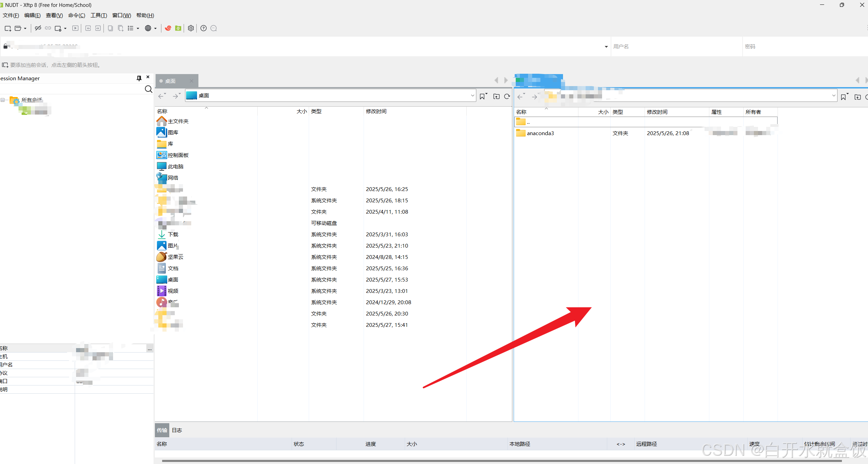Viewport: 868px width, 464px height.
Task: Click the green synchronize folder icon
Action: [178, 28]
